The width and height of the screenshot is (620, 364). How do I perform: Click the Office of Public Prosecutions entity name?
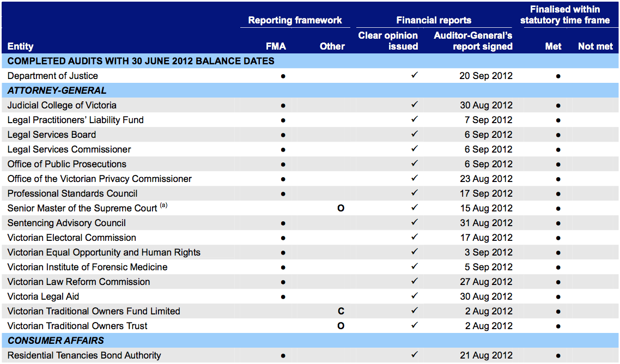click(x=67, y=164)
